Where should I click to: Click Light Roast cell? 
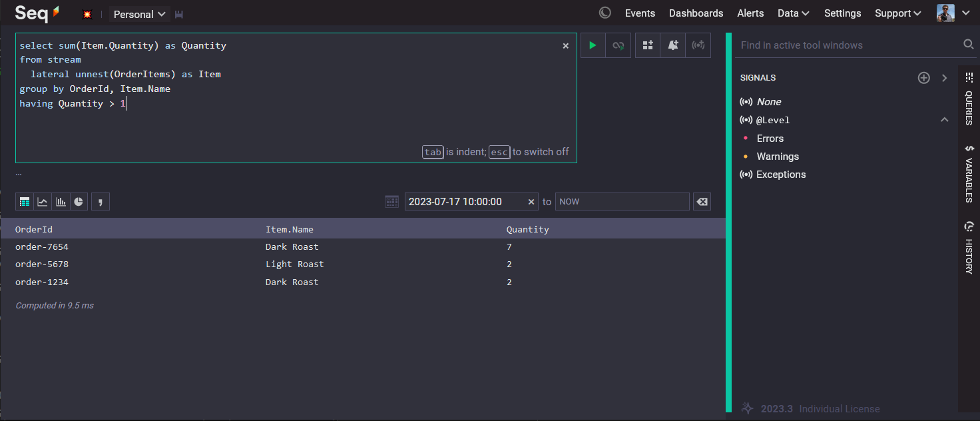295,264
